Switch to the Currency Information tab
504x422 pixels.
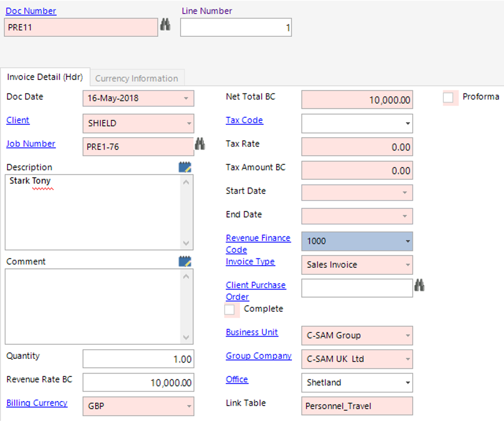point(137,78)
